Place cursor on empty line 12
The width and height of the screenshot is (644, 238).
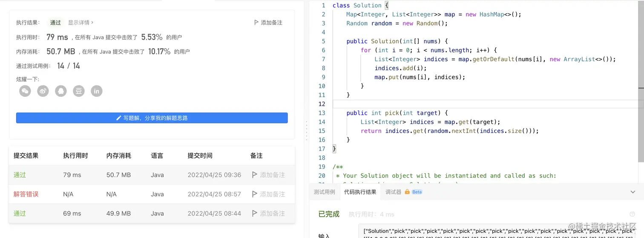click(486, 104)
